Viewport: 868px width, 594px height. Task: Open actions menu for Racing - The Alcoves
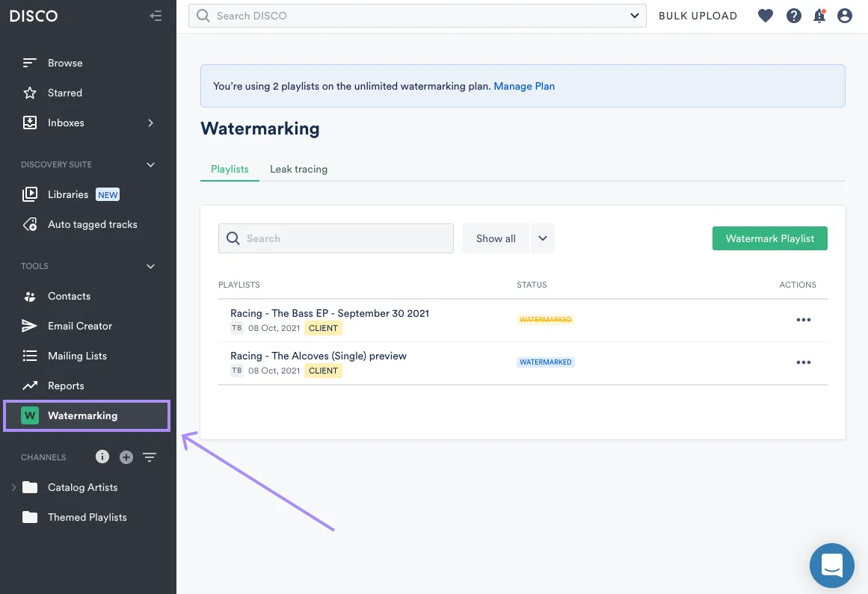pyautogui.click(x=804, y=362)
